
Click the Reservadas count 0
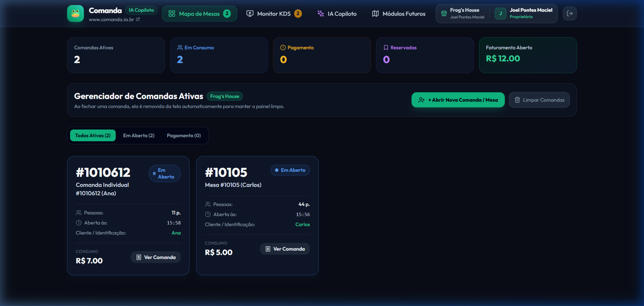tap(386, 59)
